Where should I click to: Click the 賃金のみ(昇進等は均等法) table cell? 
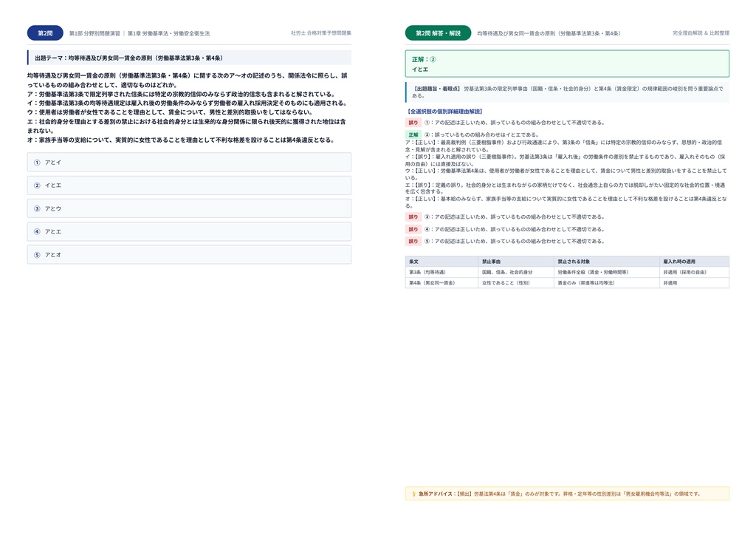pyautogui.click(x=607, y=283)
